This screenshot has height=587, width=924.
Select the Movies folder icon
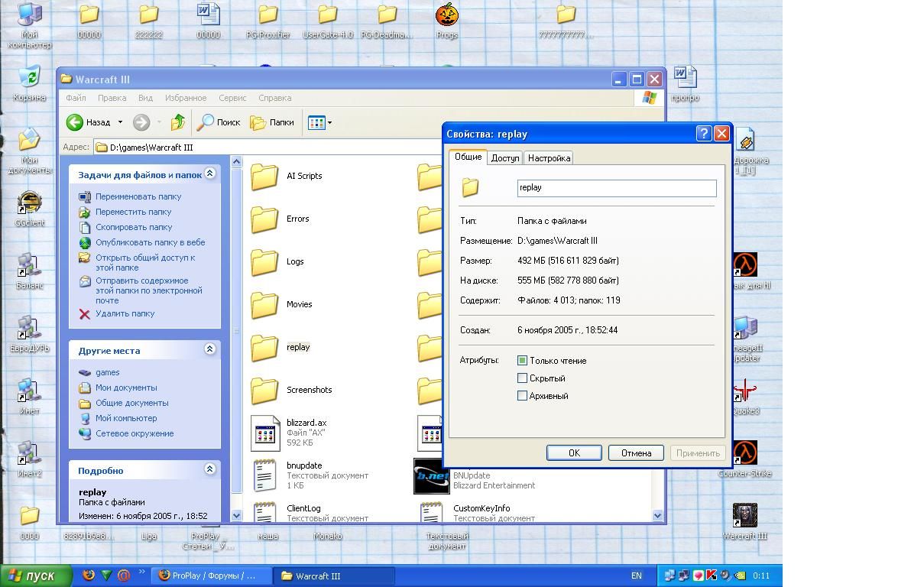click(x=264, y=305)
